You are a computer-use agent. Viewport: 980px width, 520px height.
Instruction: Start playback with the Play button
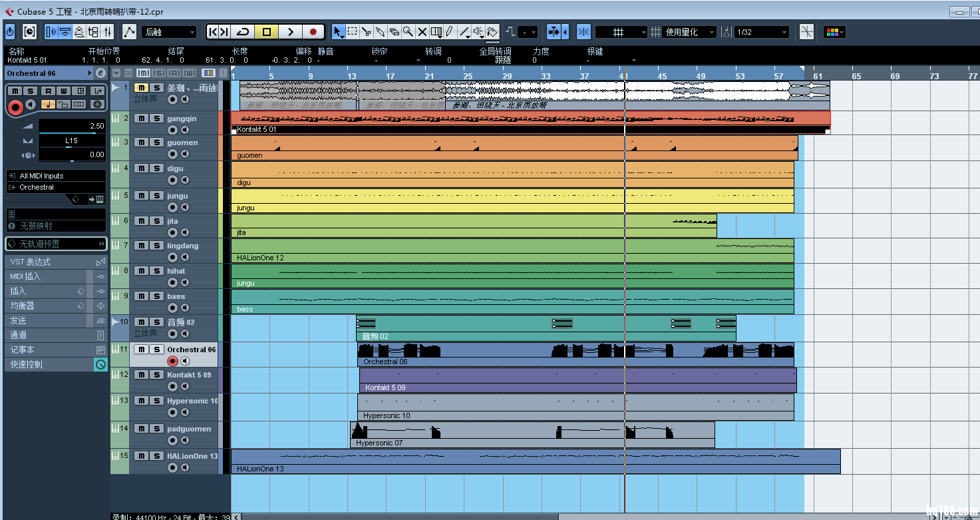point(290,31)
